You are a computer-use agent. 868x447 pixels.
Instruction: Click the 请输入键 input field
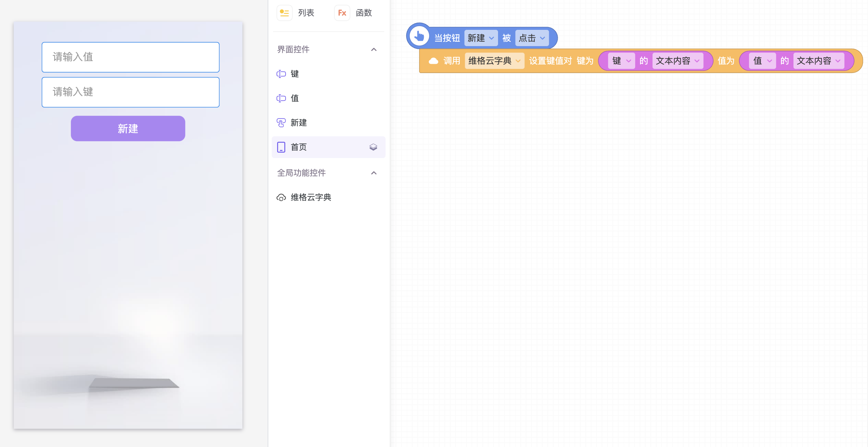click(130, 92)
